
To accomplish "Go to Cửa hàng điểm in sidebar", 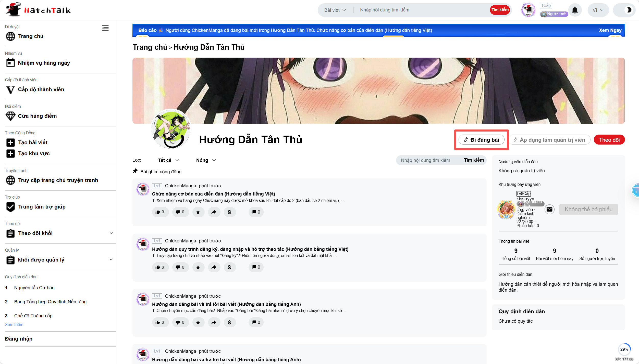I will point(37,116).
